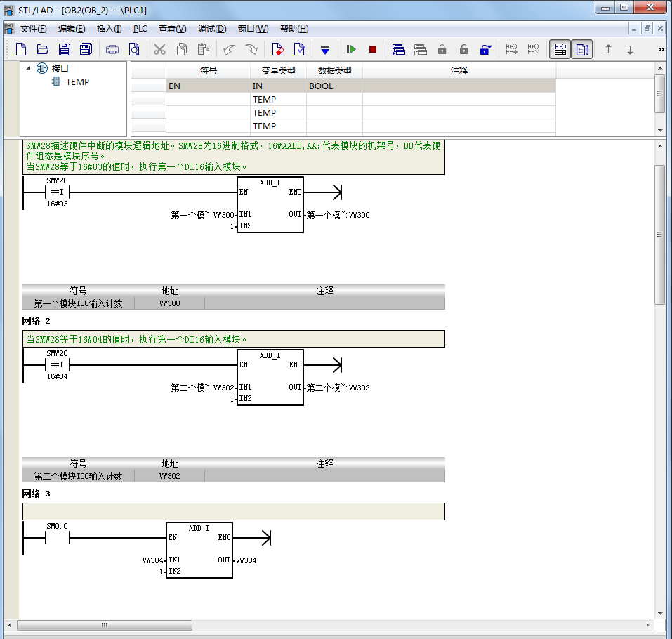Viewport: 672px width, 639px height.
Task: Click the empty Network 3 comment field
Action: [x=234, y=512]
